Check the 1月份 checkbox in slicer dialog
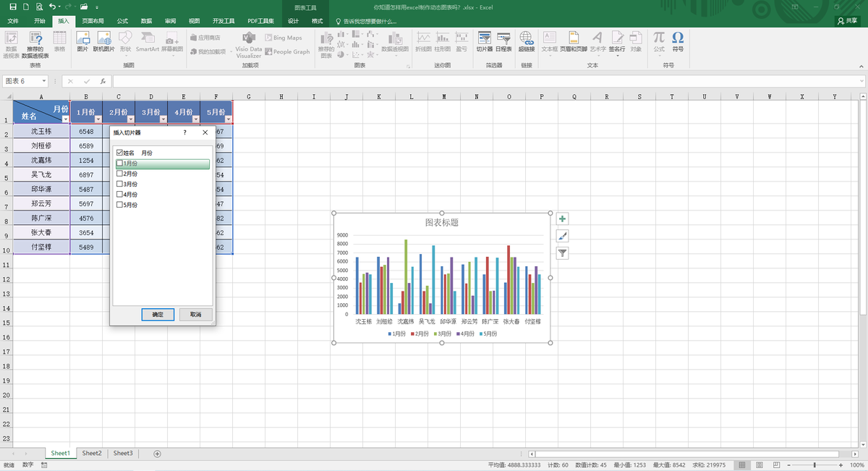This screenshot has height=471, width=868. point(120,164)
